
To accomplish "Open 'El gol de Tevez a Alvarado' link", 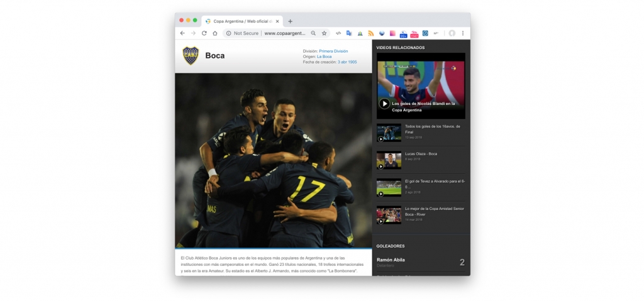I will tap(435, 183).
